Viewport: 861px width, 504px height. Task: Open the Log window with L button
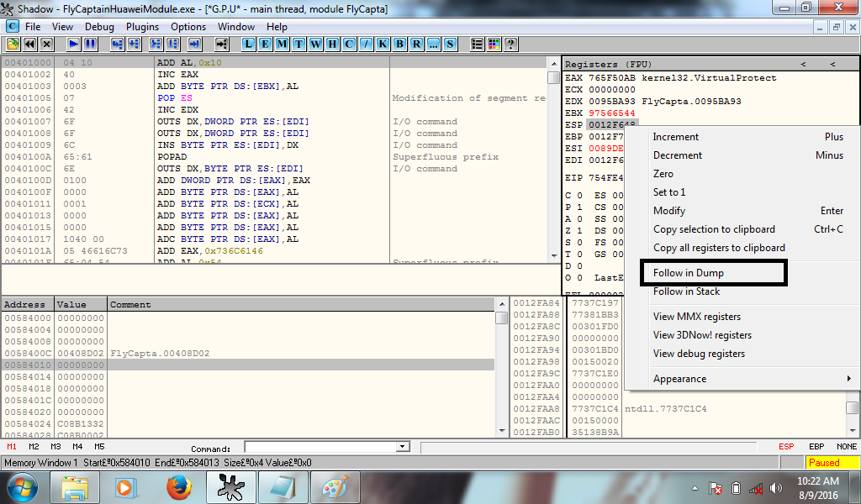point(248,45)
